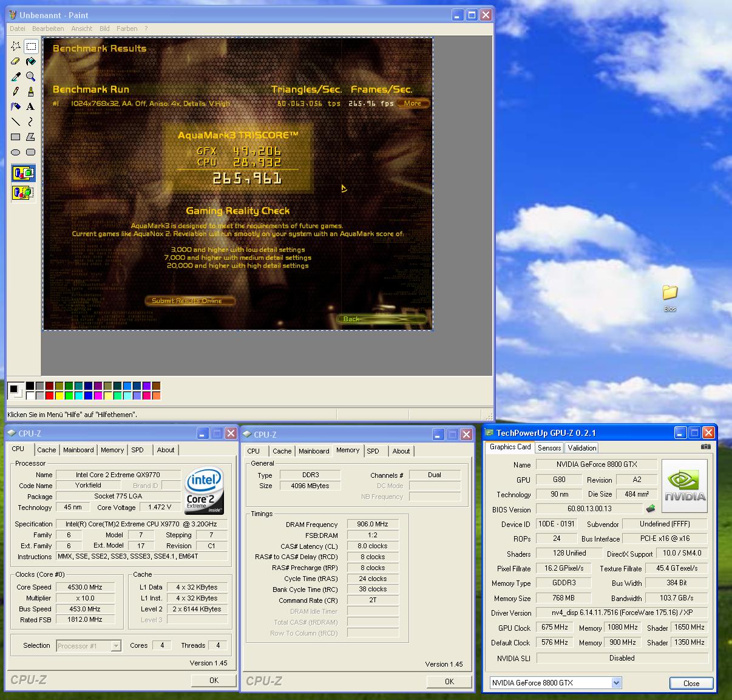Screen dimensions: 732x700
Task: Activate the Text tool (letter A)
Action: [31, 107]
